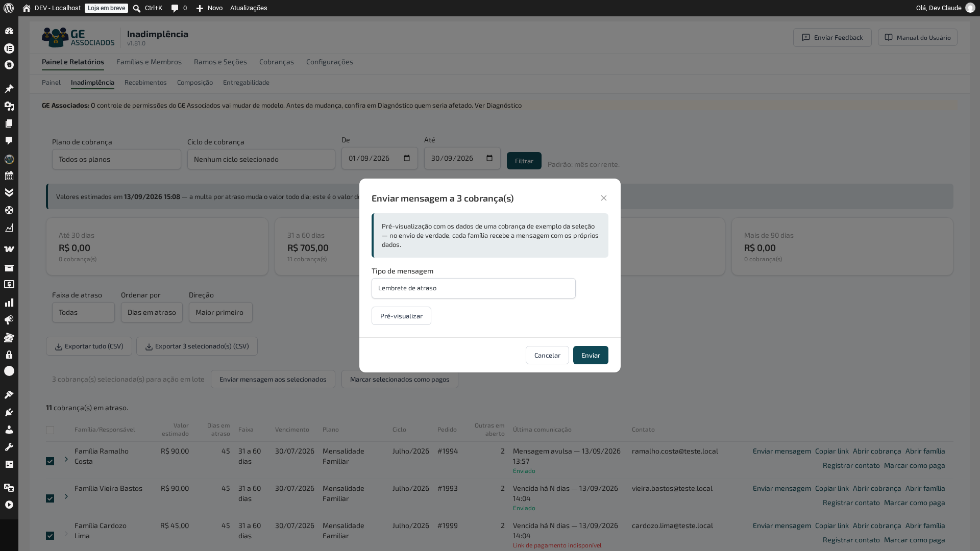Image resolution: width=980 pixels, height=551 pixels.
Task: Click the WordPress logo in the admin bar
Action: 9,8
